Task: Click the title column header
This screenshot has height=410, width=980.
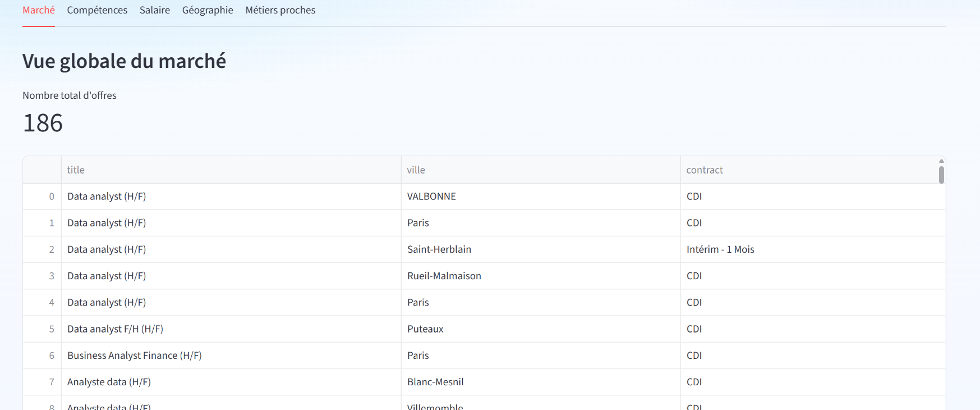Action: point(76,170)
